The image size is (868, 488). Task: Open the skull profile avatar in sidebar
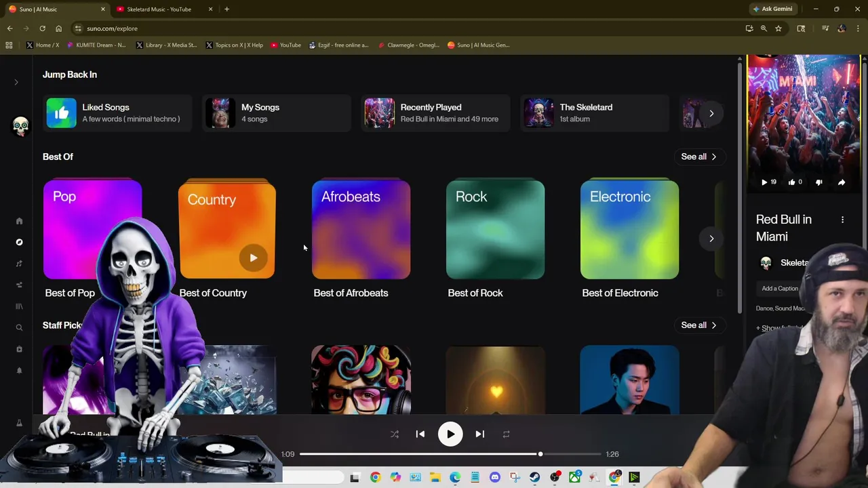pos(20,126)
